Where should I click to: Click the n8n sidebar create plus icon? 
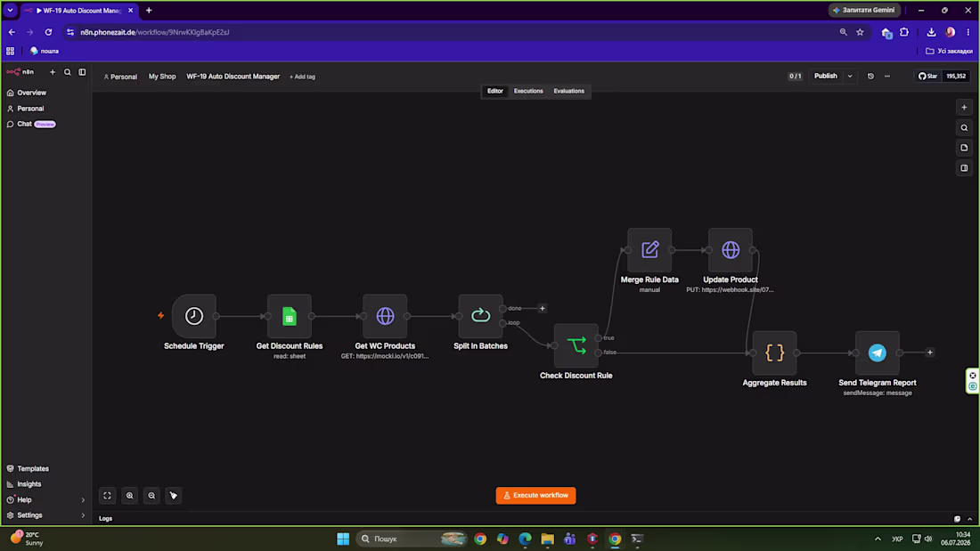(x=53, y=72)
